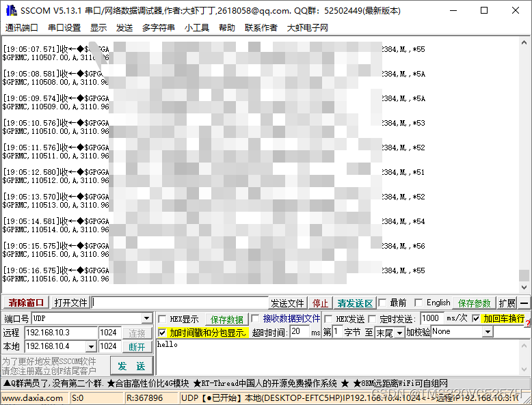Click the 保存数据 button
The image size is (532, 405).
tap(226, 319)
